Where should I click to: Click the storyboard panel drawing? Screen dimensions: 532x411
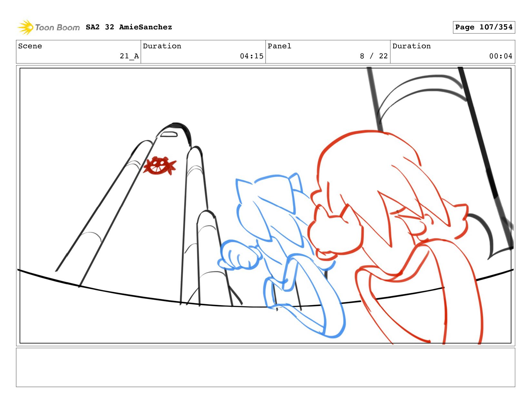pyautogui.click(x=265, y=206)
